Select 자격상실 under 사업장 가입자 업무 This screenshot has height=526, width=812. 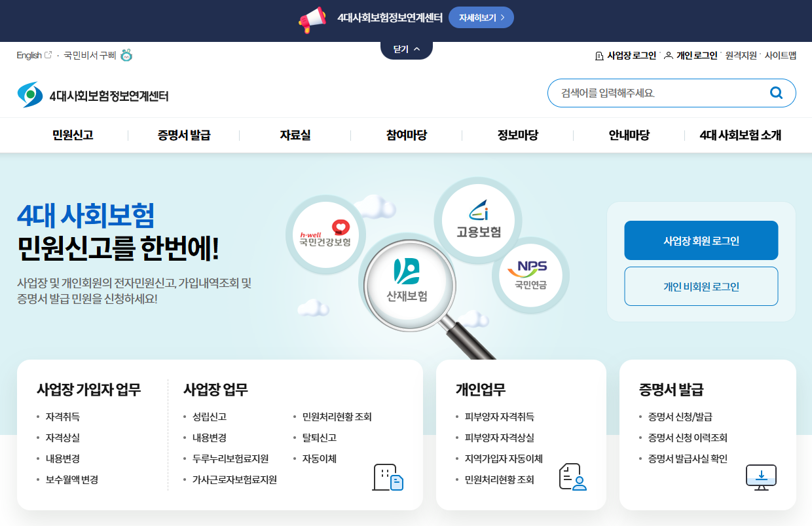tap(63, 438)
